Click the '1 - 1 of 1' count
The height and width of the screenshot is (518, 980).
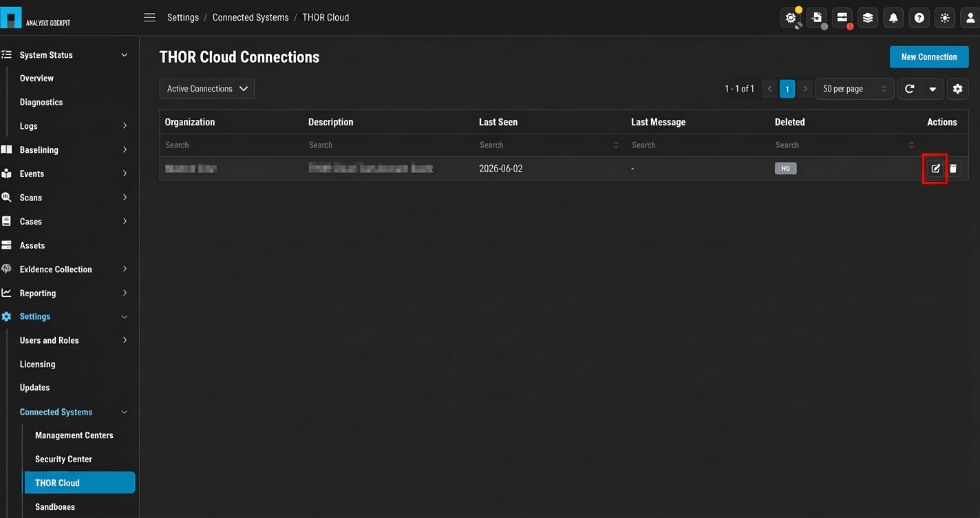point(739,89)
